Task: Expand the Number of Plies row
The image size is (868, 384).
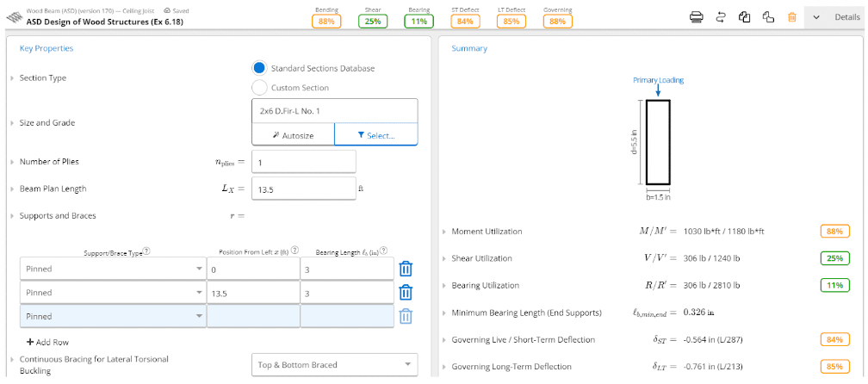Action: (12, 162)
